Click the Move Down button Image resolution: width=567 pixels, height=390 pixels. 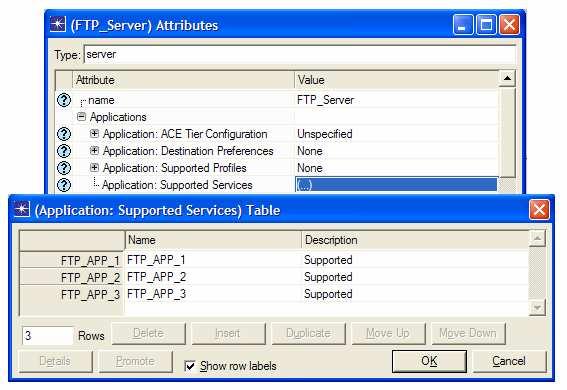[468, 333]
